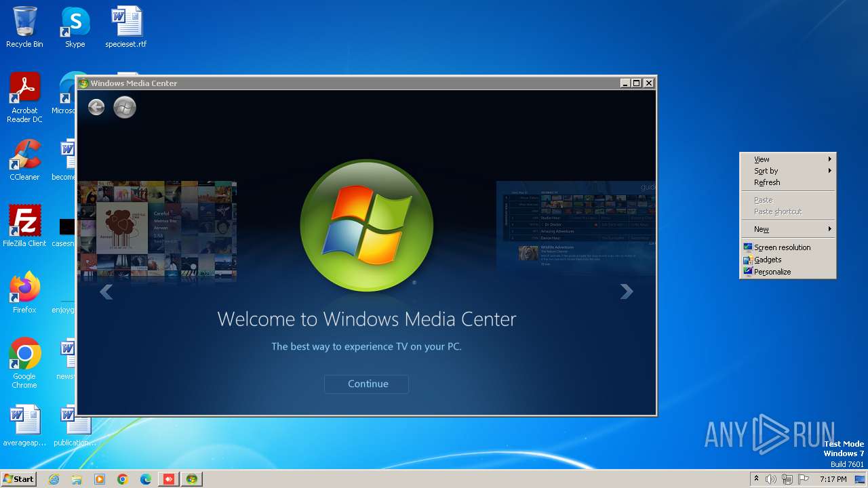Select the averageap... document on desktop

(x=24, y=426)
